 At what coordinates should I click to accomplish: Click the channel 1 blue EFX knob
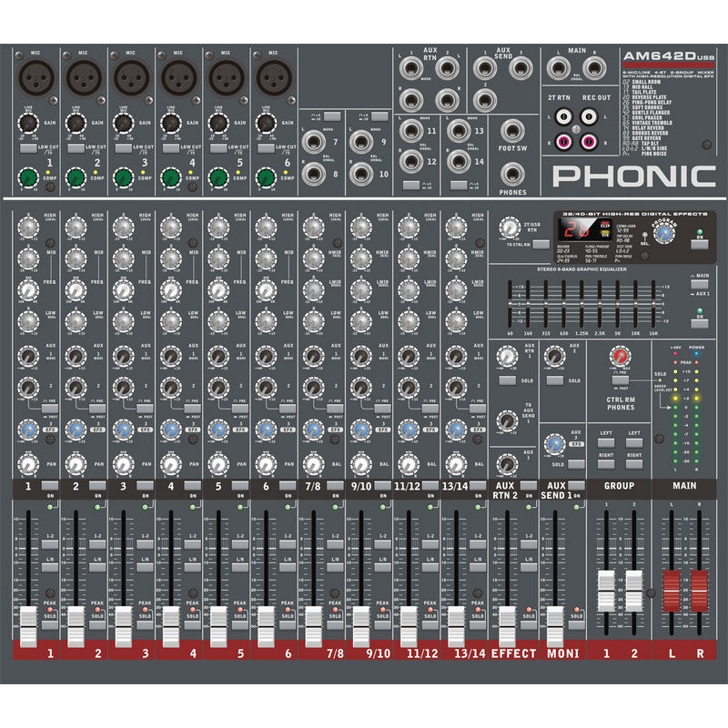pos(28,430)
